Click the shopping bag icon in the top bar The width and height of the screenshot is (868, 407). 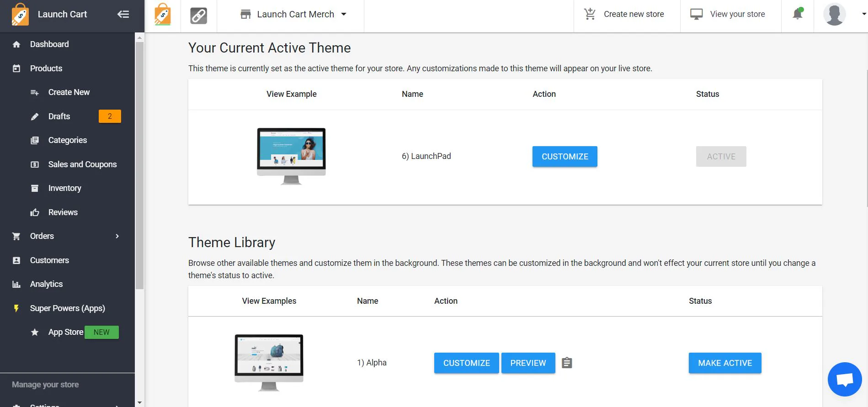[x=163, y=14]
